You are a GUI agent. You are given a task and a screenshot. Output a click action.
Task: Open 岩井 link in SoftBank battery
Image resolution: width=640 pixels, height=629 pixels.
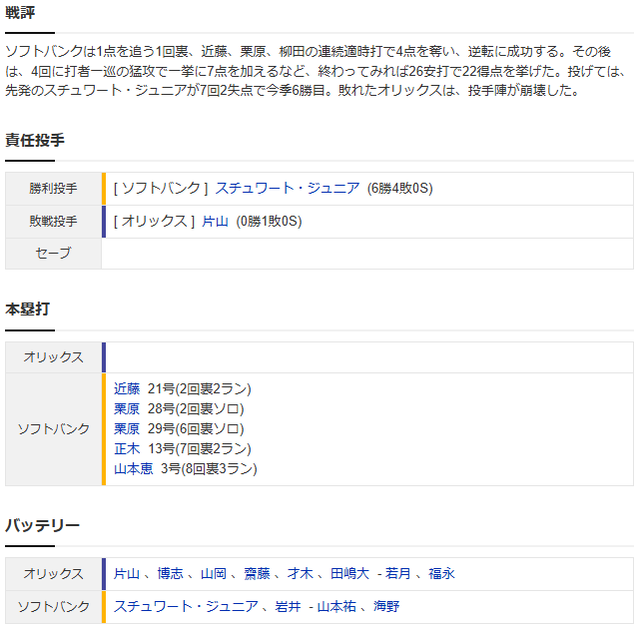(x=288, y=606)
